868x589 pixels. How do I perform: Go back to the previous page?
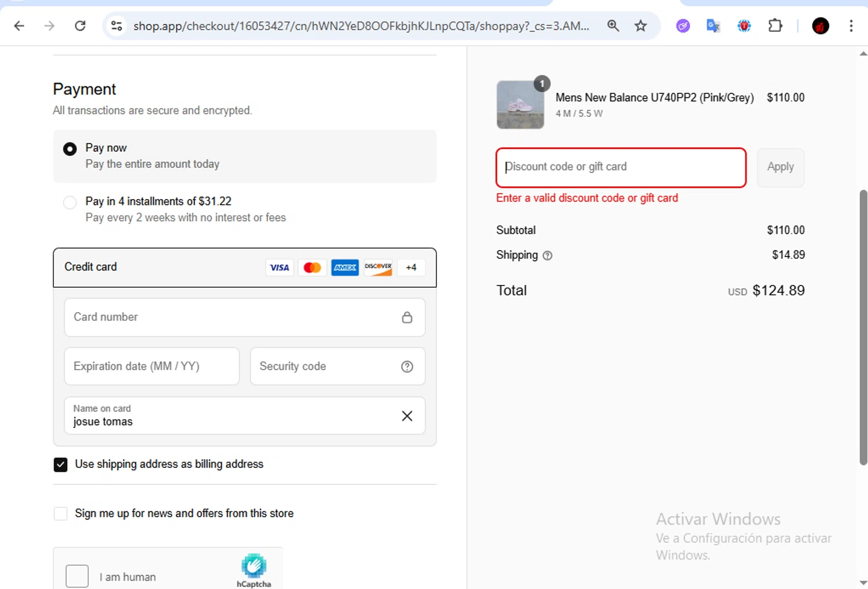click(19, 25)
